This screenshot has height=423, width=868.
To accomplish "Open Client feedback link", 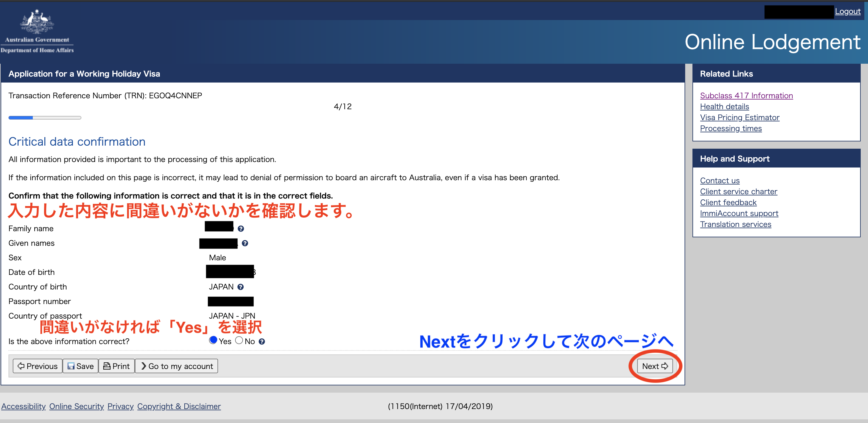I will [728, 203].
